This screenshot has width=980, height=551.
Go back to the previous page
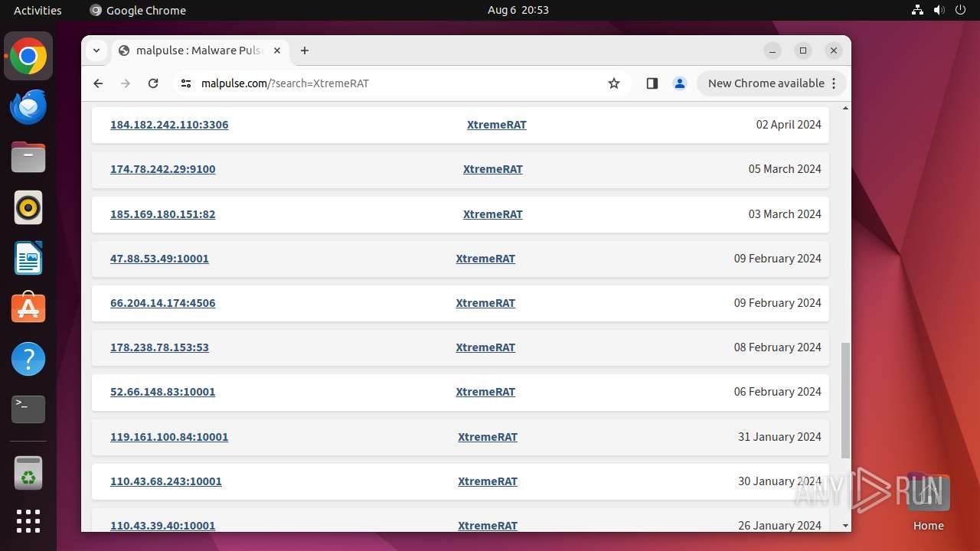click(x=98, y=83)
